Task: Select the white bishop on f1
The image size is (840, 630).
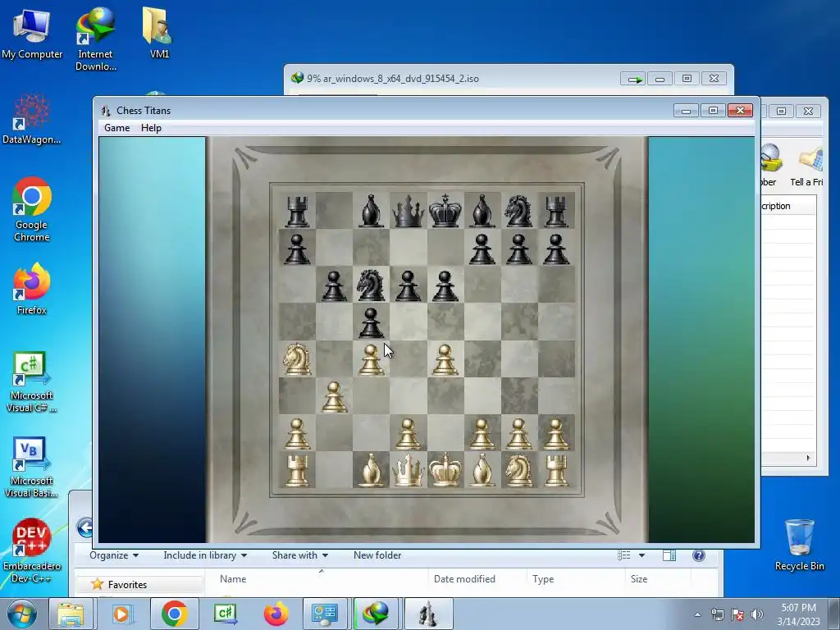Action: (482, 470)
